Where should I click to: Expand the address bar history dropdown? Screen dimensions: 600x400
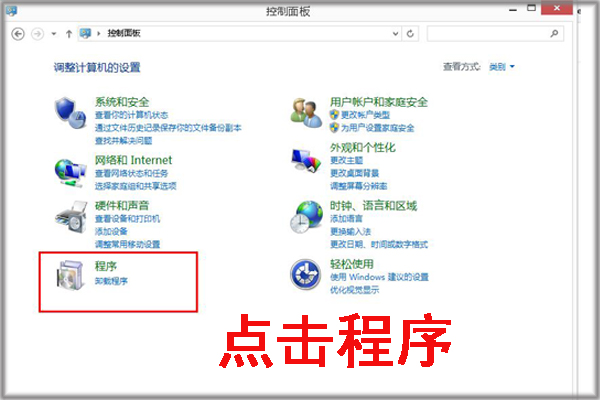click(396, 34)
